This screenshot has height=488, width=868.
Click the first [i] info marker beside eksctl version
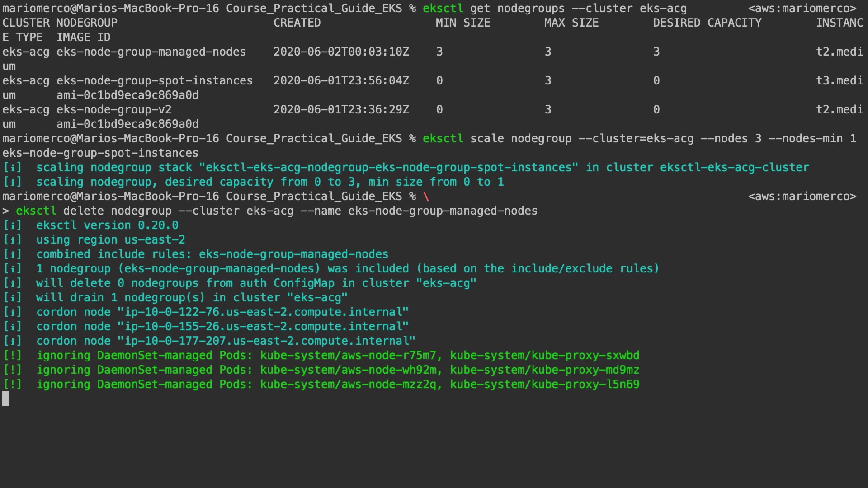[x=12, y=225]
